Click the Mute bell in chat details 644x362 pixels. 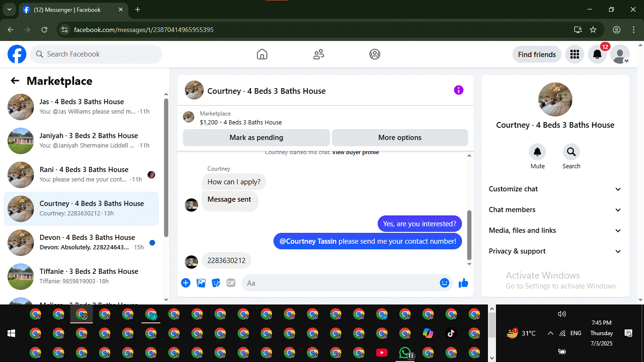pos(537,152)
